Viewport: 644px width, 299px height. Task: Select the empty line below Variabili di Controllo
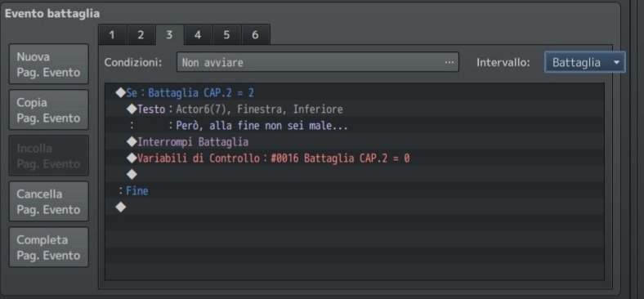pos(355,175)
